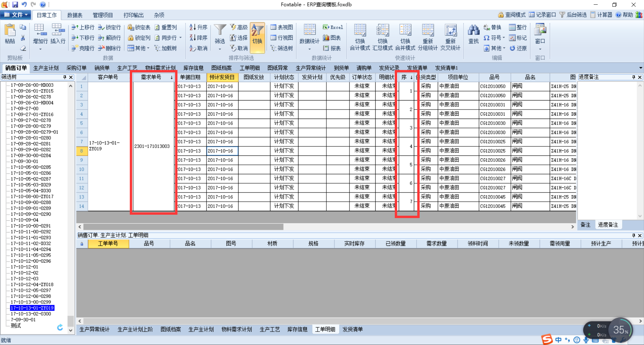This screenshot has width=644, height=345.
Task: Click the 工单单号 column header
Action: click(x=108, y=244)
